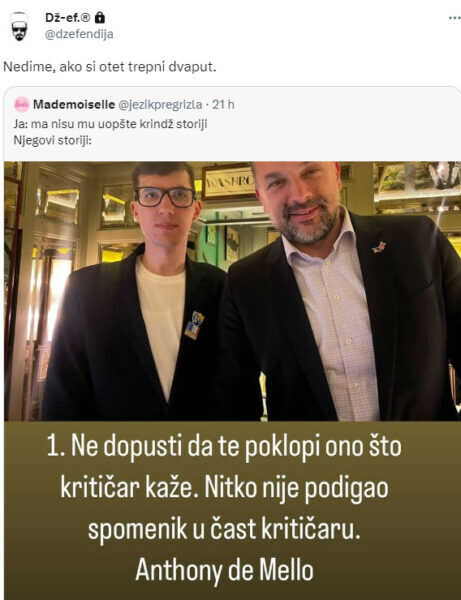Screen dimensions: 461x600
Task: Click quoted text 'Ja: ma nisu mu uopšte krindž storiji'
Action: (x=111, y=124)
